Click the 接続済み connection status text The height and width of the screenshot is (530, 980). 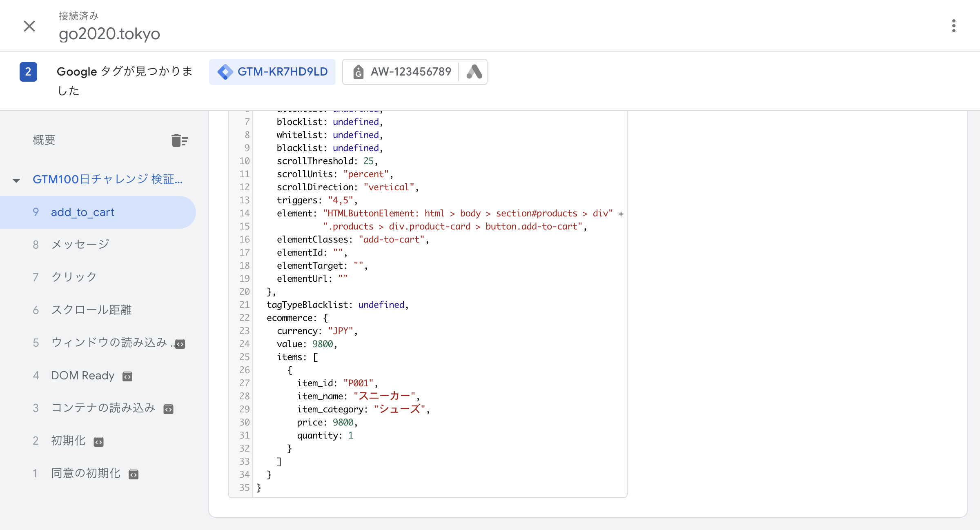point(79,16)
